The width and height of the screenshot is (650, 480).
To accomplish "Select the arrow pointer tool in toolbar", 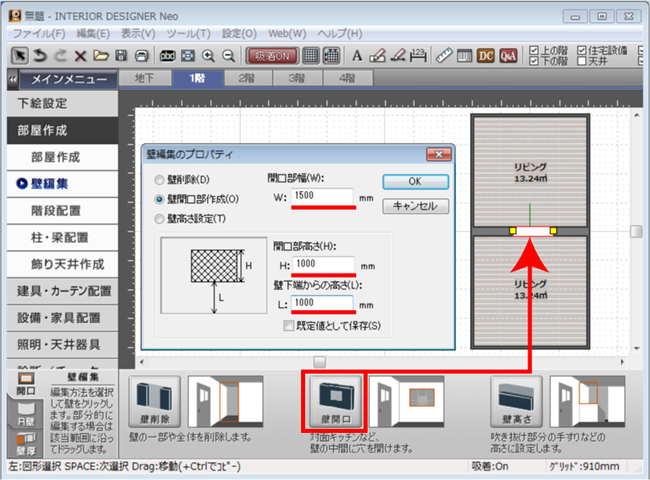I will click(x=19, y=55).
